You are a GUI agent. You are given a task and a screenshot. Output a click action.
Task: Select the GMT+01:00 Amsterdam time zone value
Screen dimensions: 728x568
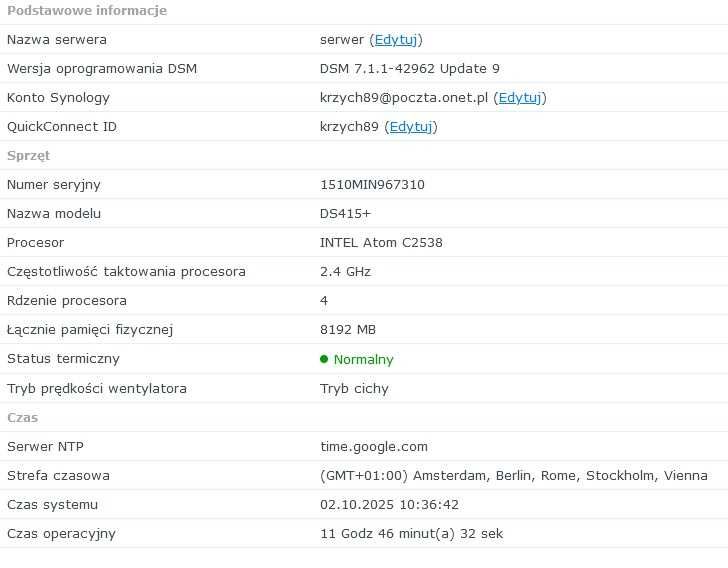[x=513, y=476]
